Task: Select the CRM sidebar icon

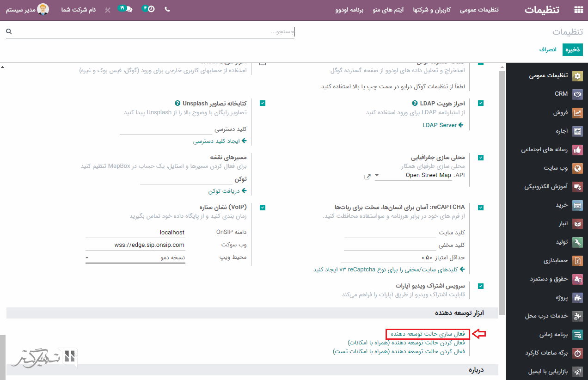Action: pyautogui.click(x=577, y=94)
